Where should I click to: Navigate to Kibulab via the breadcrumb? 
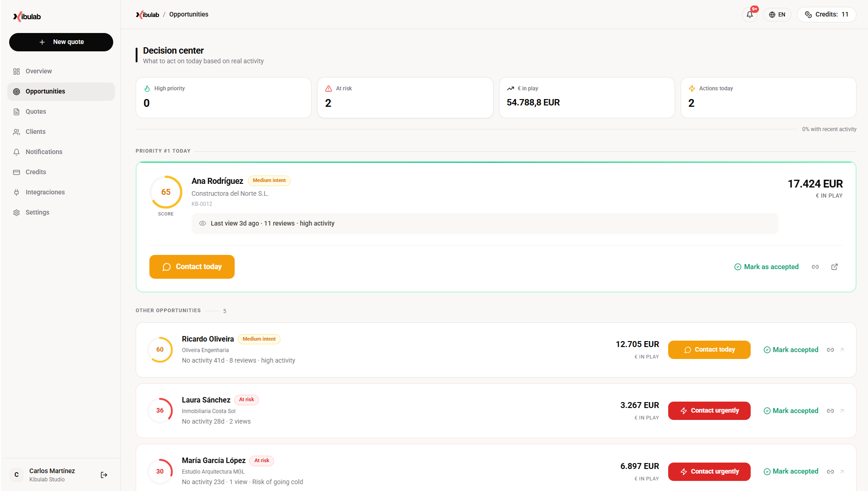147,14
